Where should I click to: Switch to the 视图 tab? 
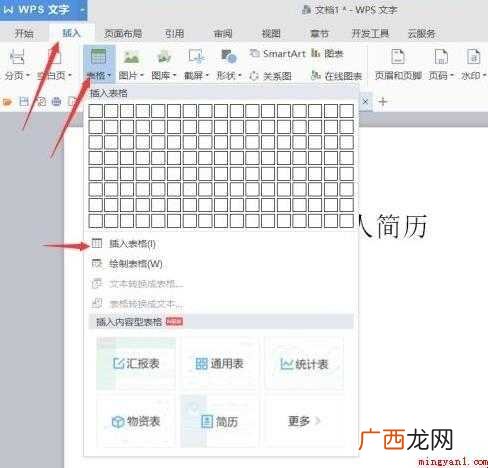(271, 33)
